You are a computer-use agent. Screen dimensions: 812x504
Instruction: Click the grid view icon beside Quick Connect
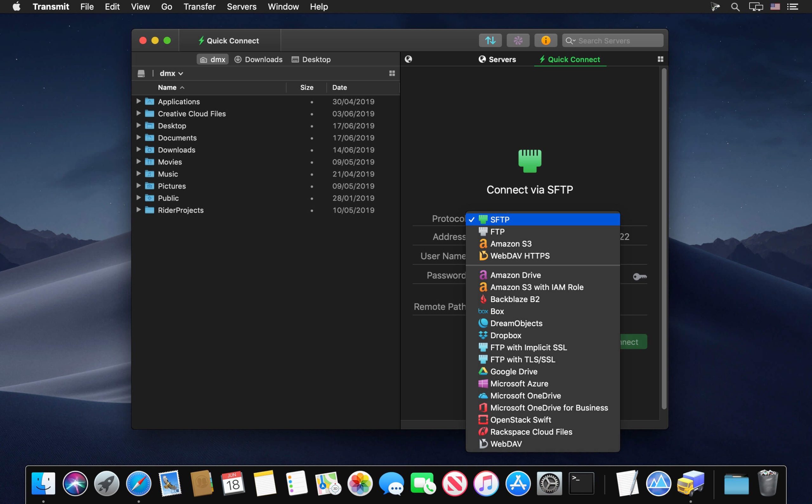pyautogui.click(x=661, y=59)
